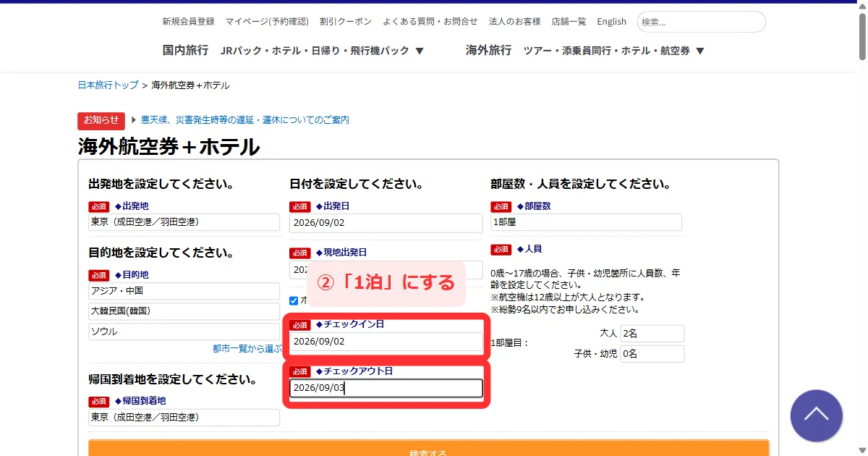The height and width of the screenshot is (456, 868).
Task: Expand the 海外旅行 ツアー menu arrow
Action: click(699, 51)
